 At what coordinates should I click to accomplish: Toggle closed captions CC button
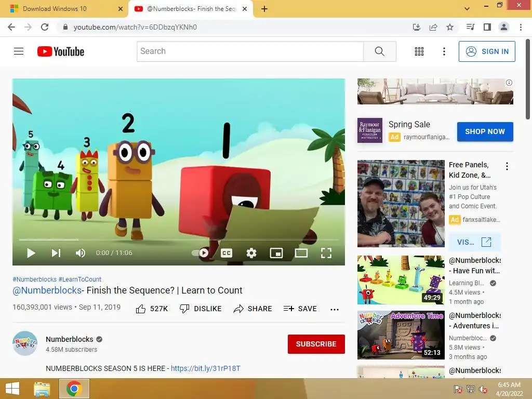pyautogui.click(x=227, y=253)
